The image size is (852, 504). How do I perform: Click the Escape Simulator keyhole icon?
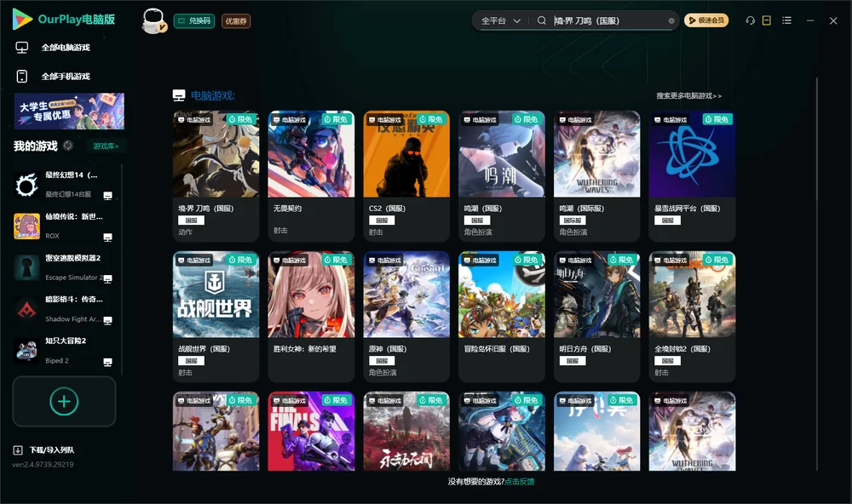click(26, 267)
